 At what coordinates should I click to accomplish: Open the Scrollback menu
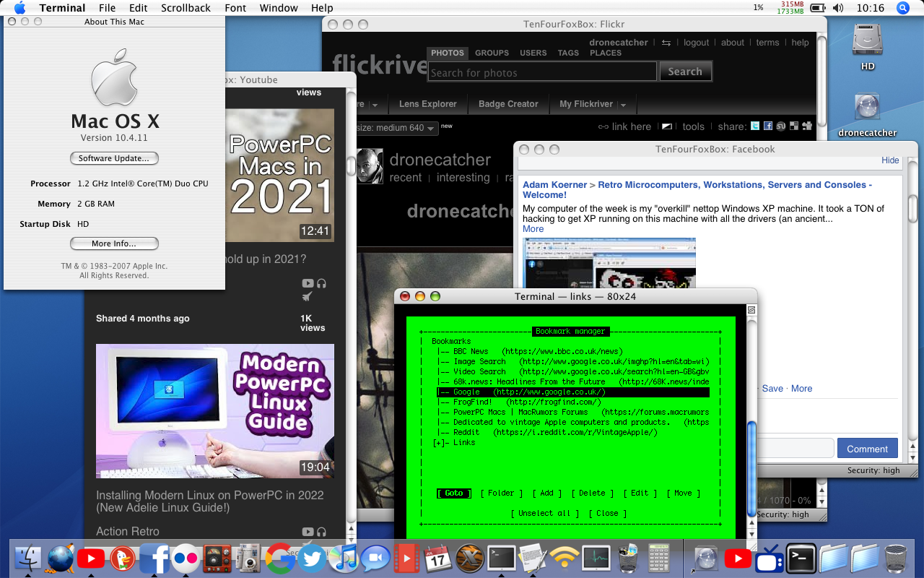[186, 8]
